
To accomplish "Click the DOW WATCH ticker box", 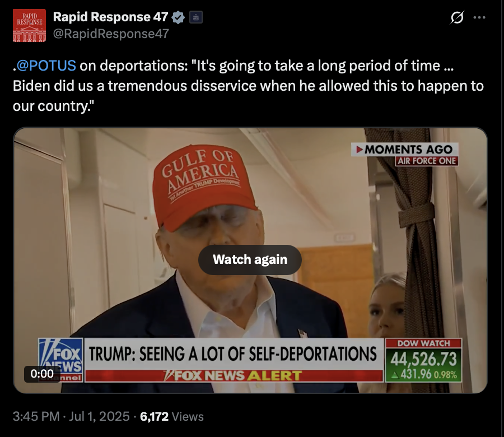I will pos(424,360).
